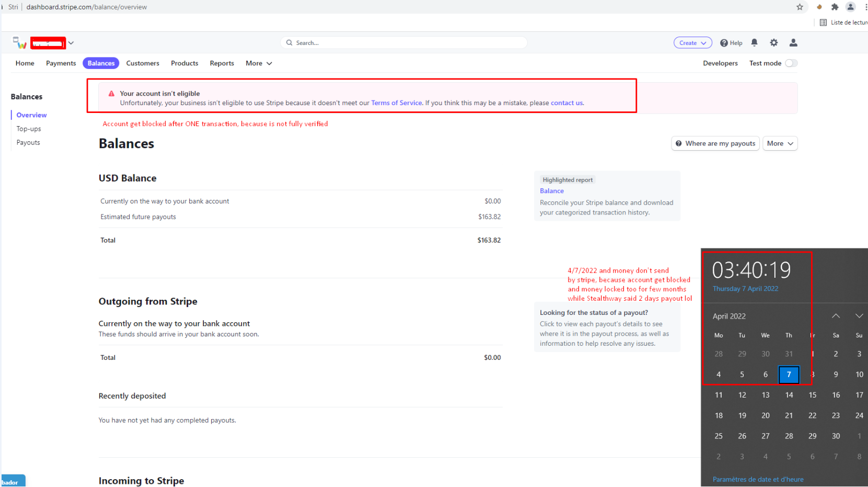Open the Home tab
This screenshot has height=487, width=868.
pyautogui.click(x=25, y=63)
